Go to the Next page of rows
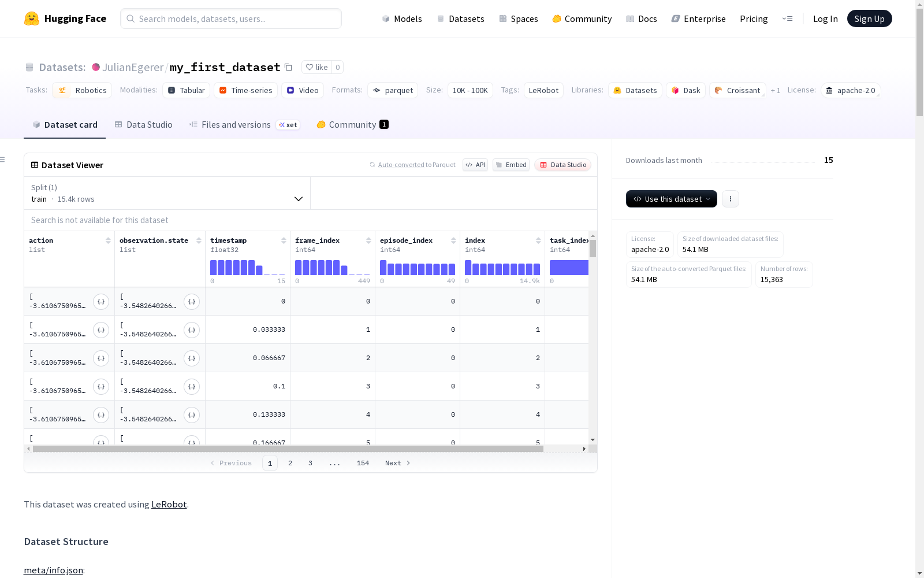924x578 pixels. click(x=397, y=463)
